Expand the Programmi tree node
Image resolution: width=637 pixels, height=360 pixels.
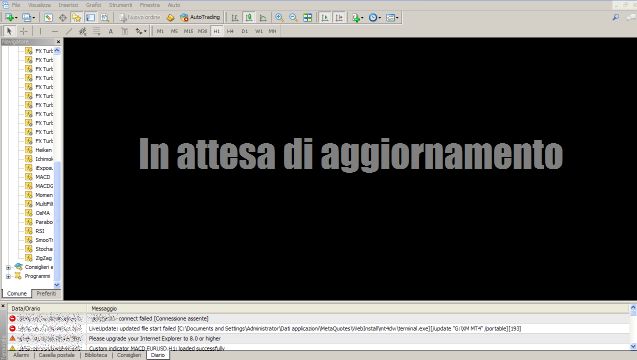click(9, 276)
